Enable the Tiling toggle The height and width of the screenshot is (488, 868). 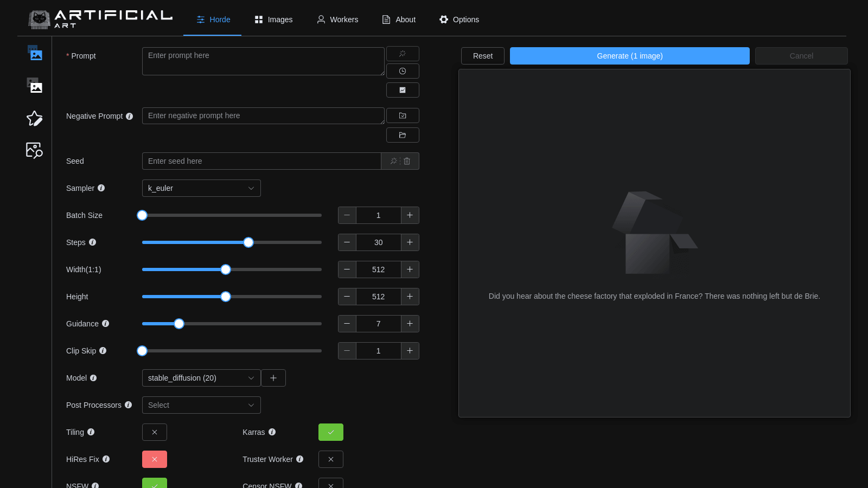point(155,432)
